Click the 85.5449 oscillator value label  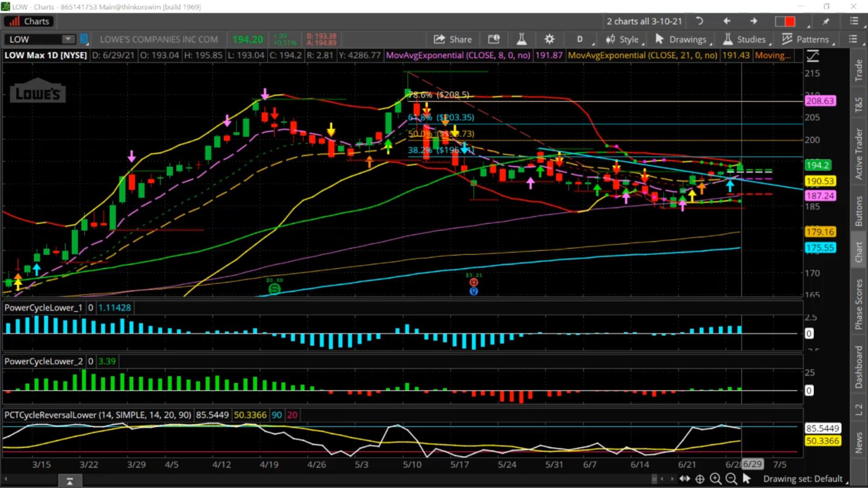click(x=822, y=428)
